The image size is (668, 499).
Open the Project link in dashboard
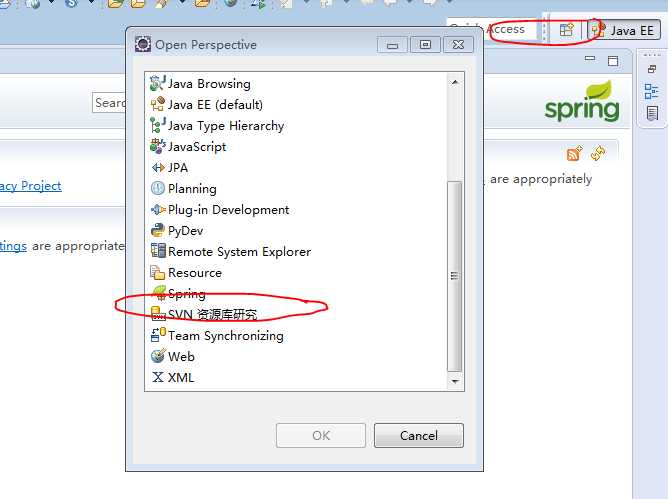pos(30,186)
